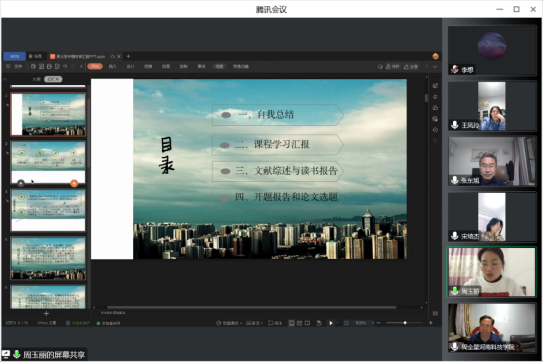
Task: Open the 设计 ribbon tab
Action: (130, 66)
